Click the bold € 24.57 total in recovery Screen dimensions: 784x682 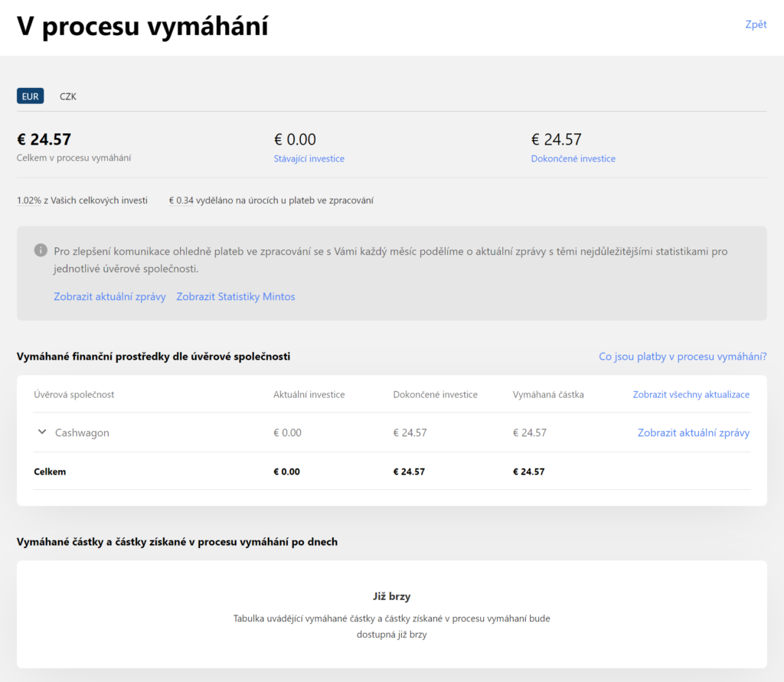[x=44, y=139]
